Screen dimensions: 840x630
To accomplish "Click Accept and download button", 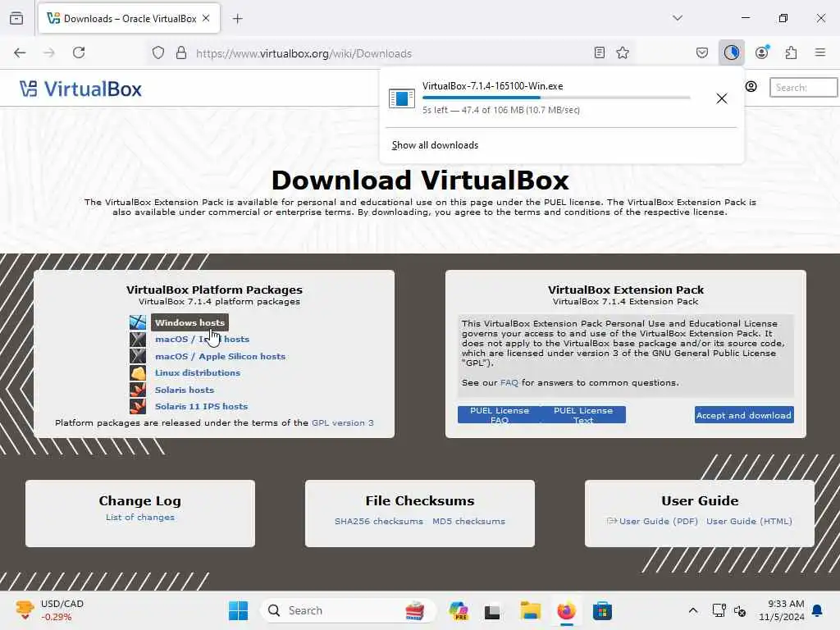I will point(743,415).
